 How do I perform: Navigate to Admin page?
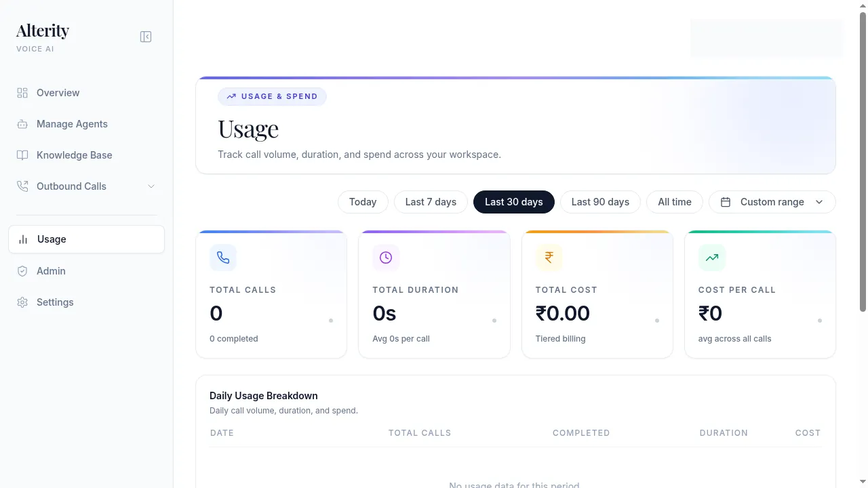(86, 271)
